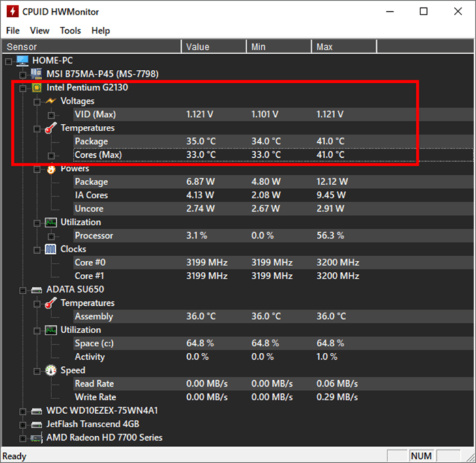Collapse the CPU Temperatures group
Viewport: 476px width, 463px height.
pyautogui.click(x=37, y=129)
